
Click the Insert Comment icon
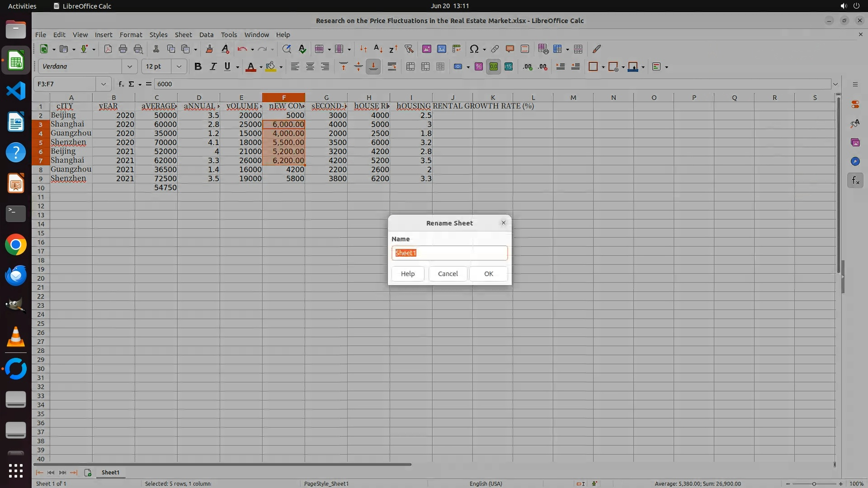click(510, 49)
